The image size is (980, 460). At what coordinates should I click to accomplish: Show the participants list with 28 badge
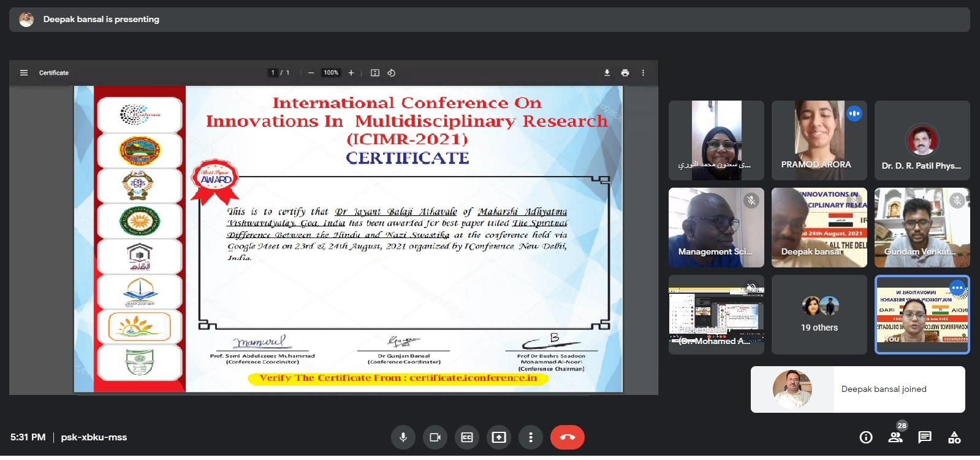[x=896, y=436]
